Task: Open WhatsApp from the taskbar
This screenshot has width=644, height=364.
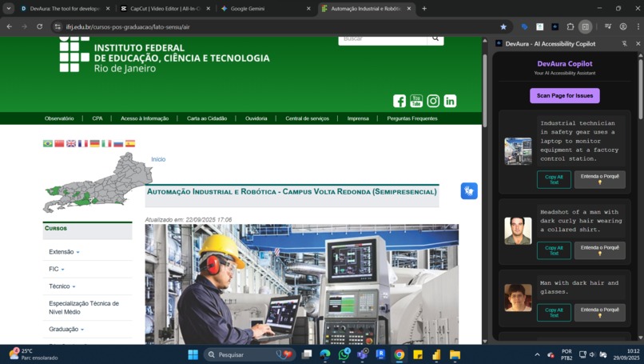Action: tap(344, 354)
